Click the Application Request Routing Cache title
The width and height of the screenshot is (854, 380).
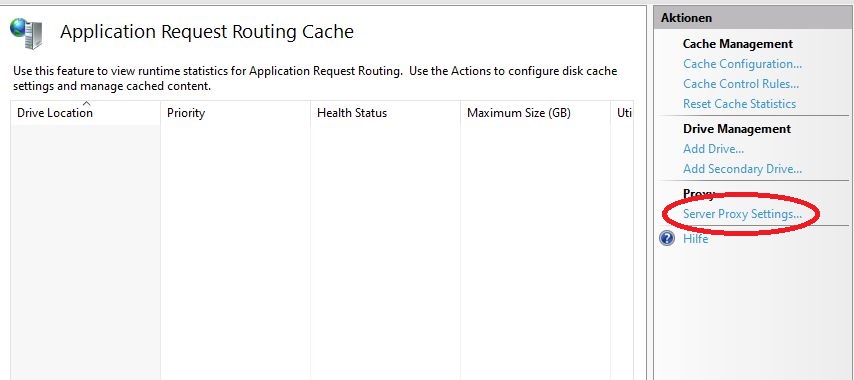pos(207,32)
